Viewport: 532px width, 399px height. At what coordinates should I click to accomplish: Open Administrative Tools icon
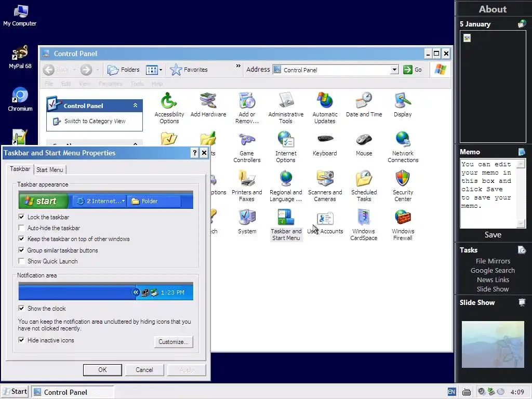[x=286, y=108]
